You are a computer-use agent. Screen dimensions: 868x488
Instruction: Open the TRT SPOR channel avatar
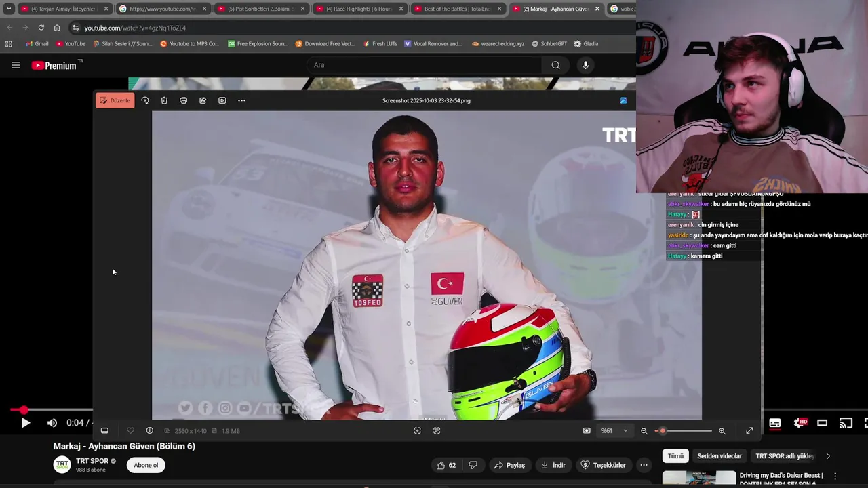tap(62, 465)
